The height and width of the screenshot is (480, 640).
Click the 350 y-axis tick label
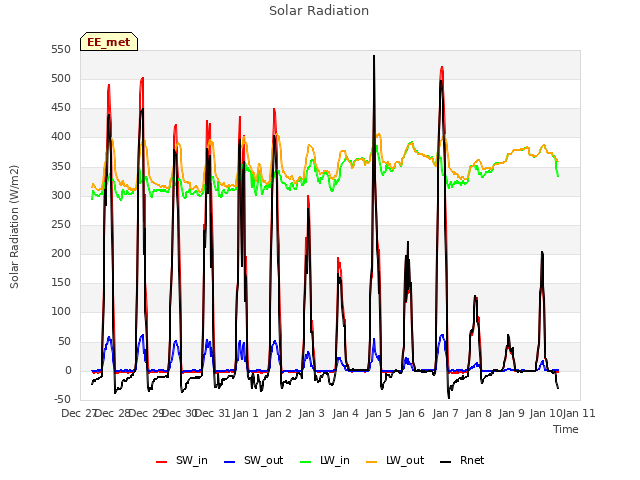[61, 166]
